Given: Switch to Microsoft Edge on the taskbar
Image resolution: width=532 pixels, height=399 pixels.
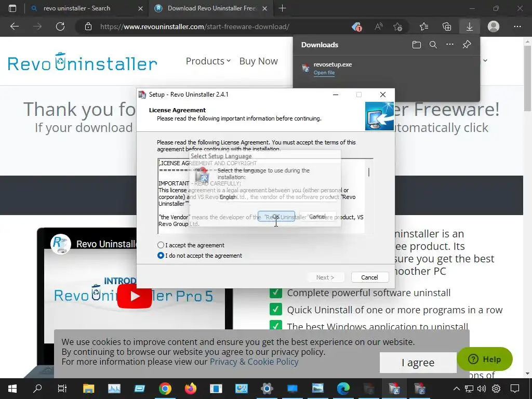Looking at the screenshot, I should tap(343, 389).
